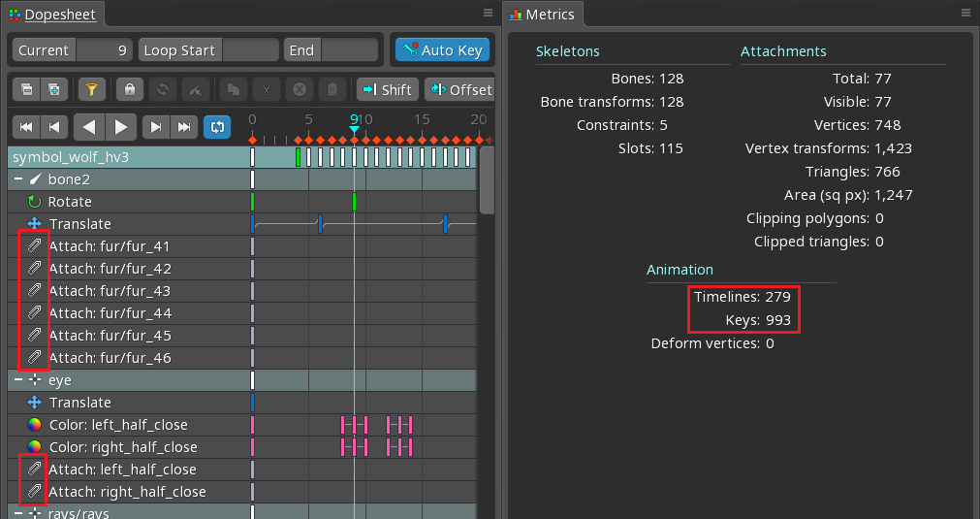Screen dimensions: 980x519
Task: Select the Color: left_half_close row swatch icon
Action: [34, 425]
